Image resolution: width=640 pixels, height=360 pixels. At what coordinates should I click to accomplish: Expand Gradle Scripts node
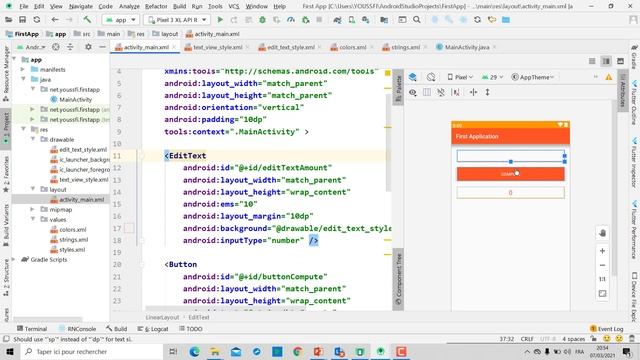pyautogui.click(x=14, y=260)
